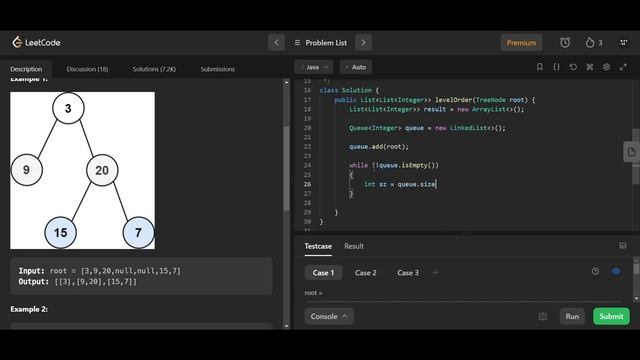
Task: Open the Java language dropdown
Action: (x=314, y=67)
